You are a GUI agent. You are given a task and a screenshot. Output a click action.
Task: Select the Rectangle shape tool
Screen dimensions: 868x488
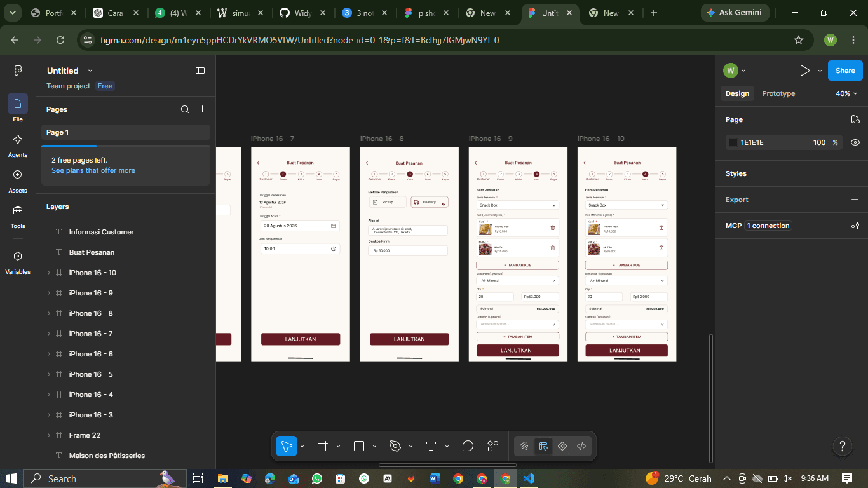359,446
